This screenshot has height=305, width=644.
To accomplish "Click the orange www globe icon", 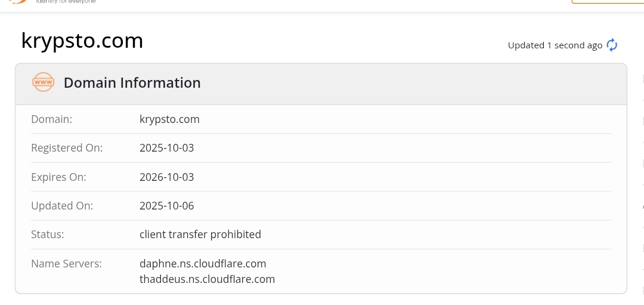I will 43,82.
